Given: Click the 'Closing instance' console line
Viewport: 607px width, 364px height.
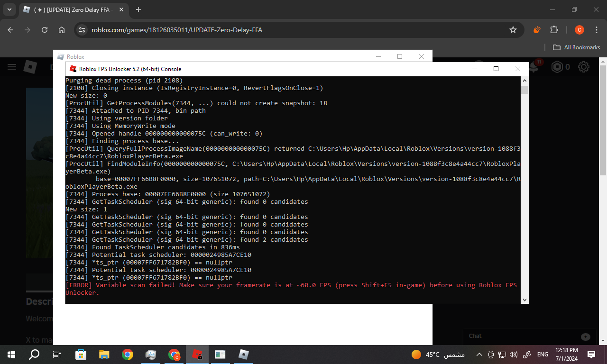Looking at the screenshot, I should 194,88.
